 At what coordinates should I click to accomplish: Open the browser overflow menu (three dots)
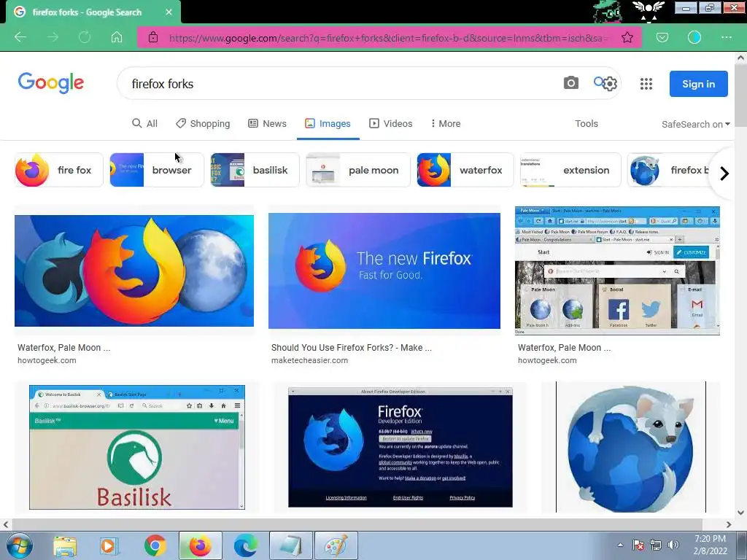pyautogui.click(x=727, y=37)
